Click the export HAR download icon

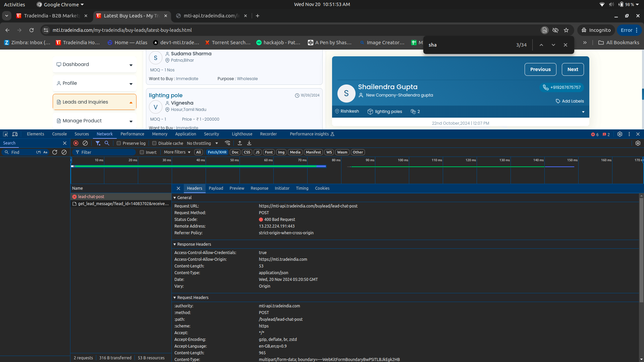[x=249, y=143]
